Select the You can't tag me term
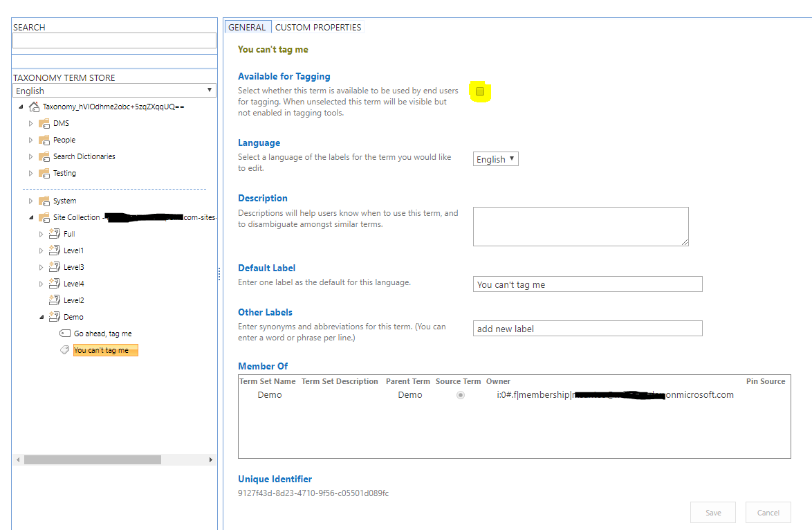Screen dimensions: 812x530 [106, 350]
